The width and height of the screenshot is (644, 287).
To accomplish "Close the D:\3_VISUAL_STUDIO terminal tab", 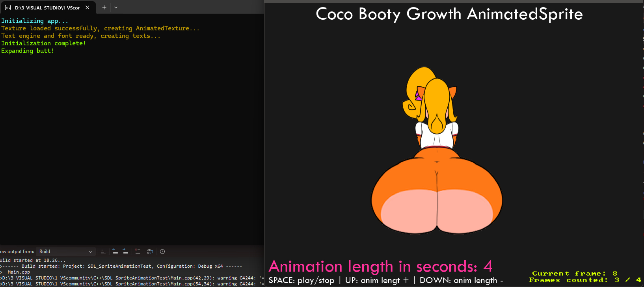I will point(87,7).
